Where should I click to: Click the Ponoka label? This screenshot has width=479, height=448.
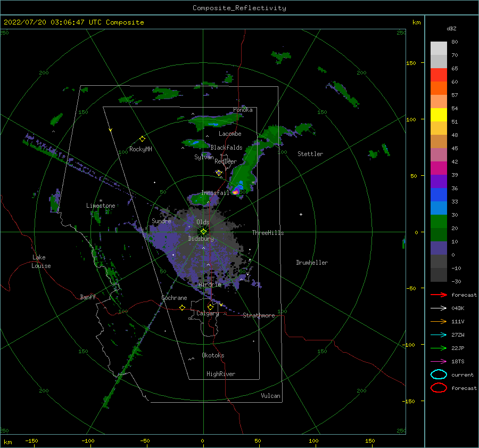point(243,110)
